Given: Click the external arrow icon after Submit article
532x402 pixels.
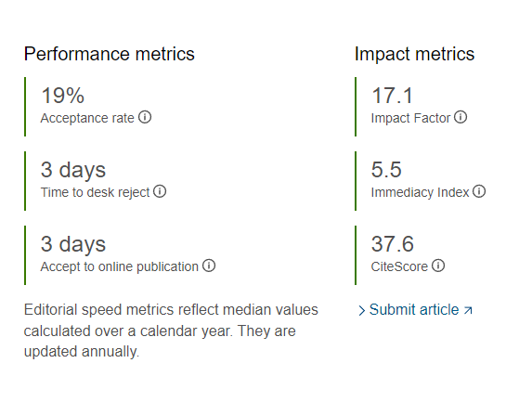Looking at the screenshot, I should pyautogui.click(x=468, y=310).
